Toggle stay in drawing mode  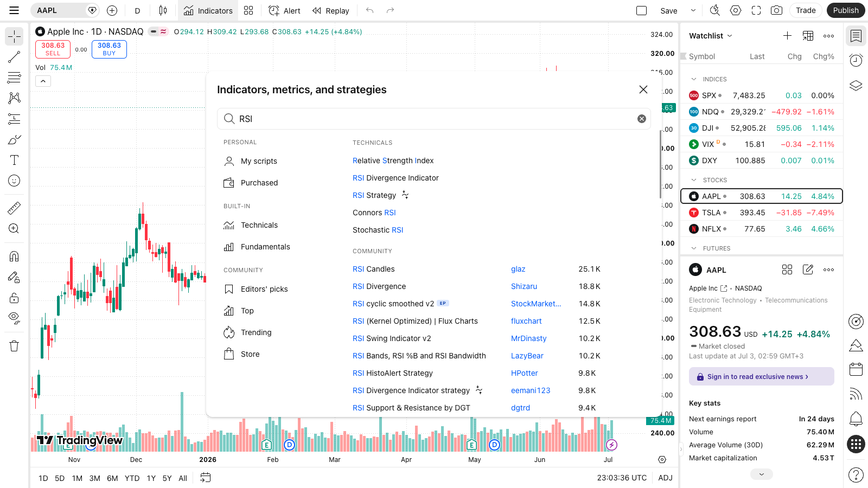[x=14, y=277]
